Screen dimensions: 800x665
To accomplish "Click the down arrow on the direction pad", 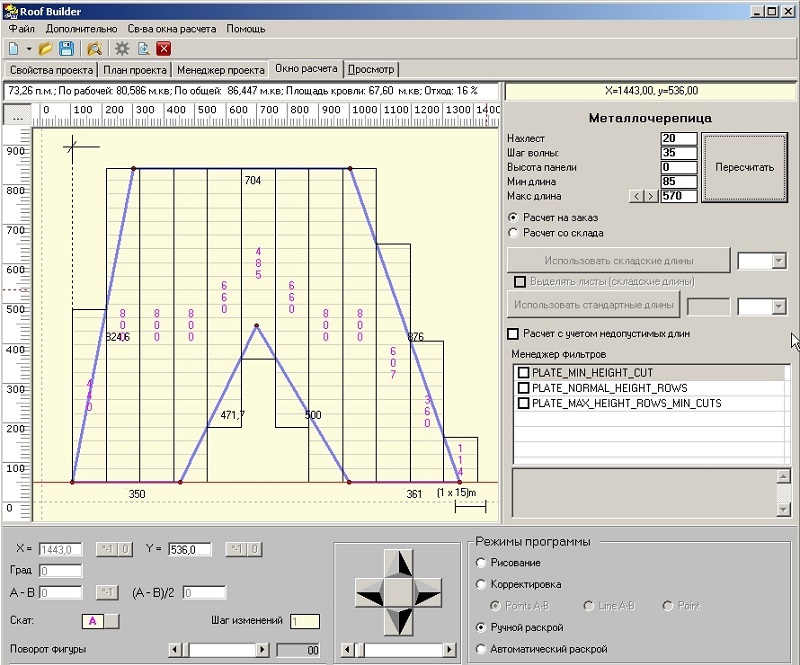I will (398, 621).
